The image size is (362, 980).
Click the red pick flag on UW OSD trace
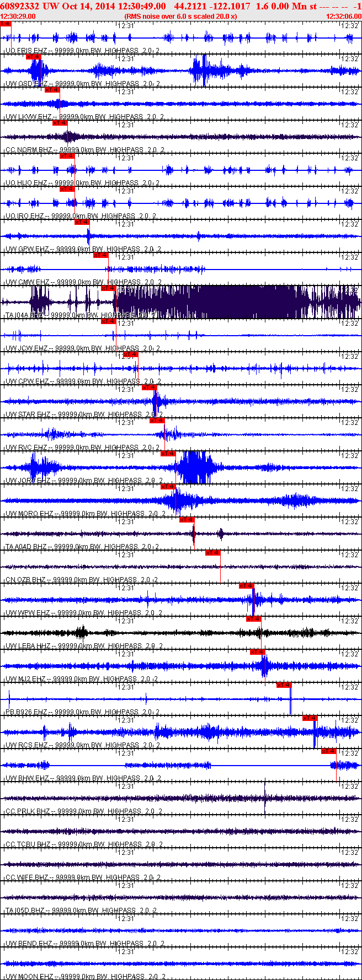34,57
